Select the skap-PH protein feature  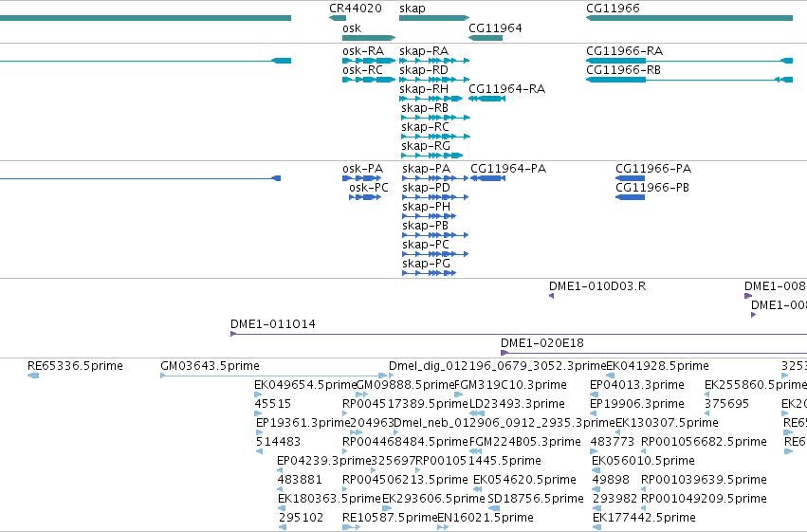pyautogui.click(x=429, y=216)
